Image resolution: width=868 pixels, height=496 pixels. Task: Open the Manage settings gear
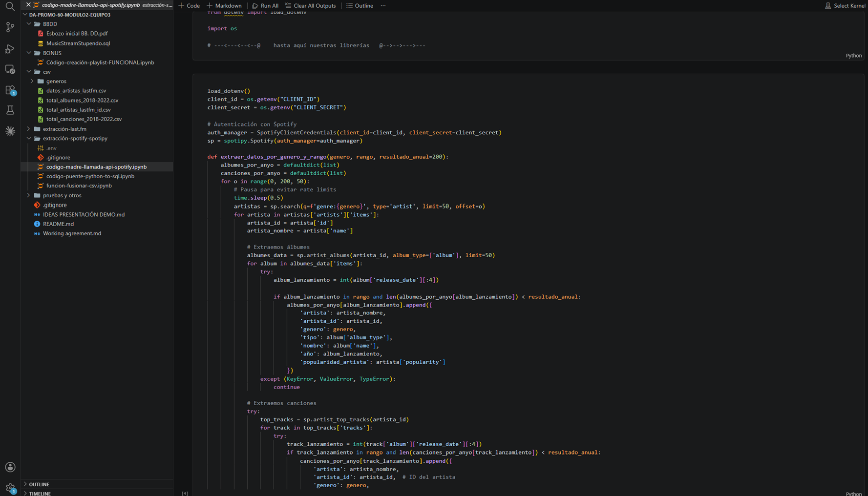point(10,487)
